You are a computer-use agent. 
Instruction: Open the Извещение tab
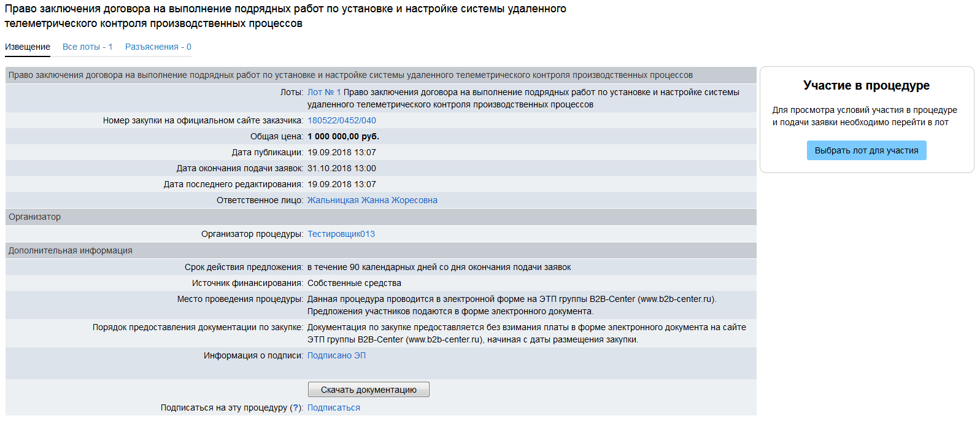coord(28,47)
